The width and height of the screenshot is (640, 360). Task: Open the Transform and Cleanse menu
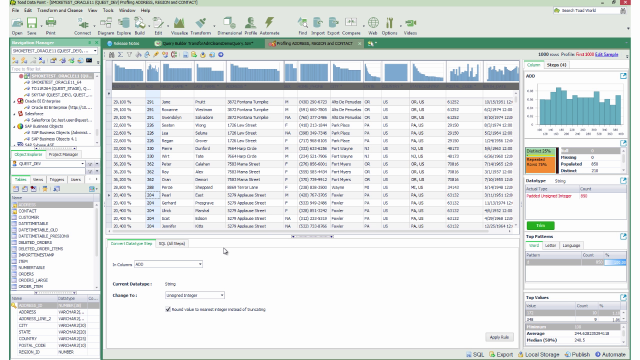click(60, 10)
